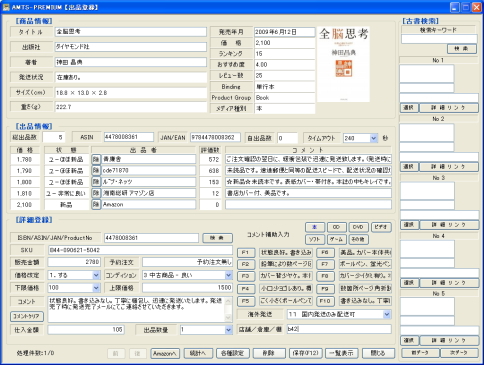Open the タイムアウト 240 seconds dropdown
This screenshot has height=365, width=484.
(x=374, y=138)
